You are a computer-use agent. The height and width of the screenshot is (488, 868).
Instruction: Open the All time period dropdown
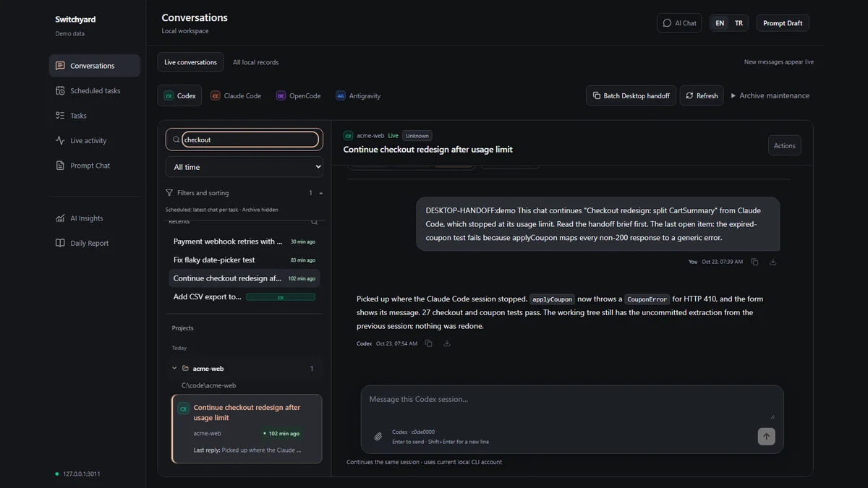[244, 167]
